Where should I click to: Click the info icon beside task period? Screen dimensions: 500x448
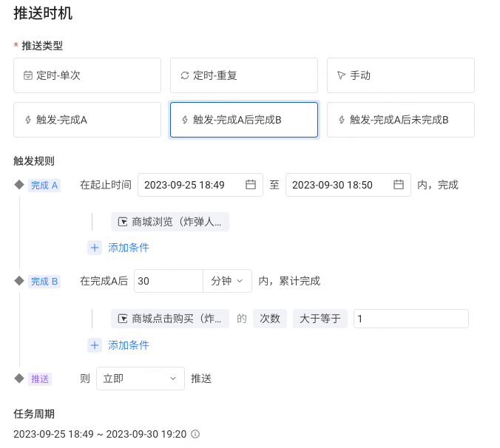click(195, 434)
